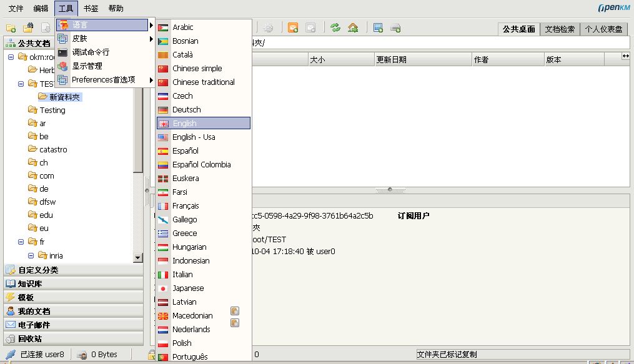This screenshot has height=364, width=634.
Task: Choose Nederlands from the language list
Action: point(204,329)
